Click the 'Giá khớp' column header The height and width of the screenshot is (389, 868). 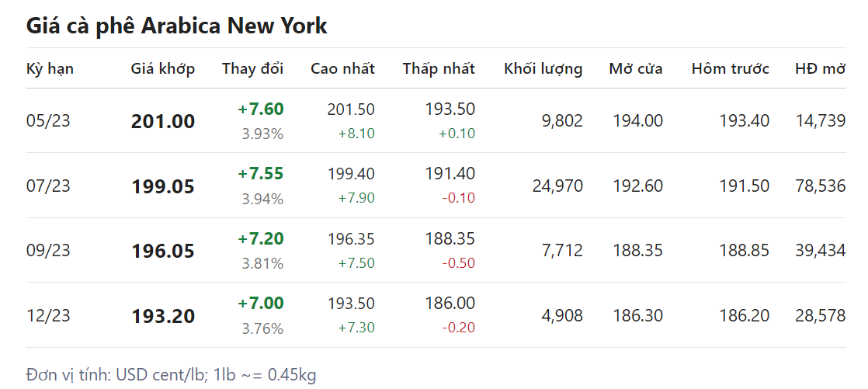pyautogui.click(x=162, y=68)
